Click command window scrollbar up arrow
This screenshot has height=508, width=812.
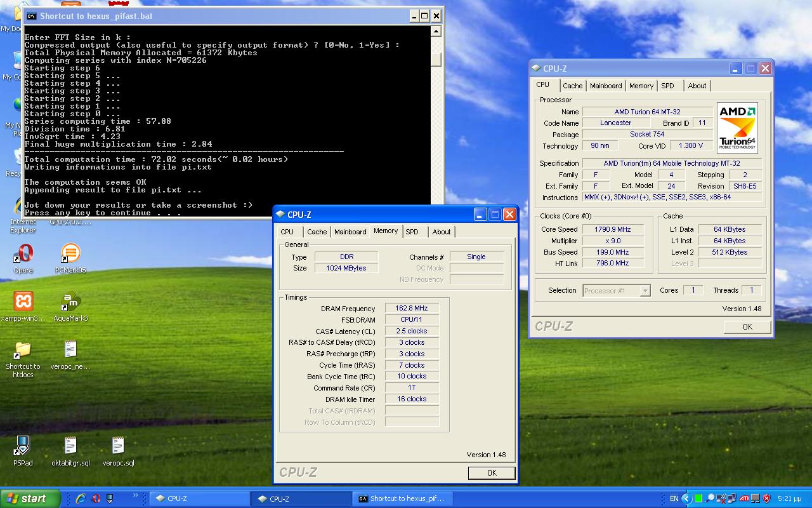436,31
